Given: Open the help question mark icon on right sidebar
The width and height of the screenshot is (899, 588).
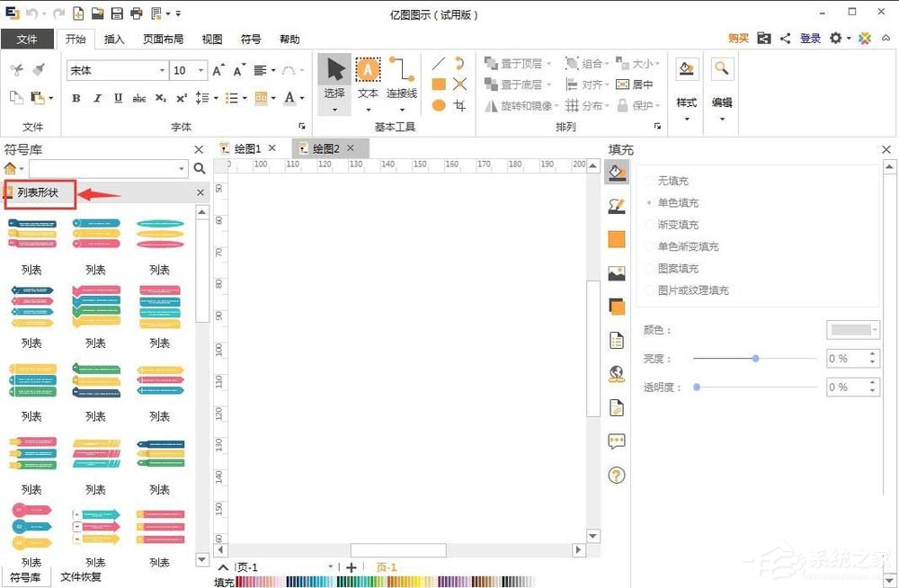Looking at the screenshot, I should point(617,475).
